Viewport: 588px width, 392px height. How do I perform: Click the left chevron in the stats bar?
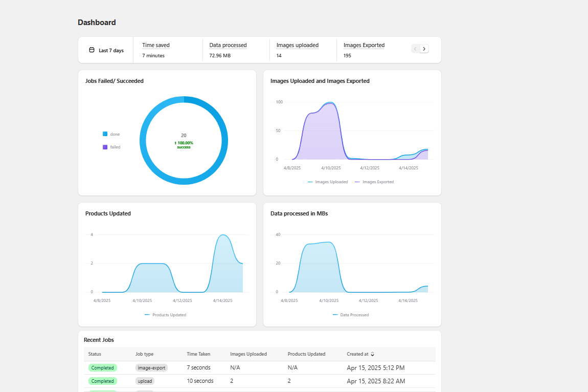tap(415, 49)
